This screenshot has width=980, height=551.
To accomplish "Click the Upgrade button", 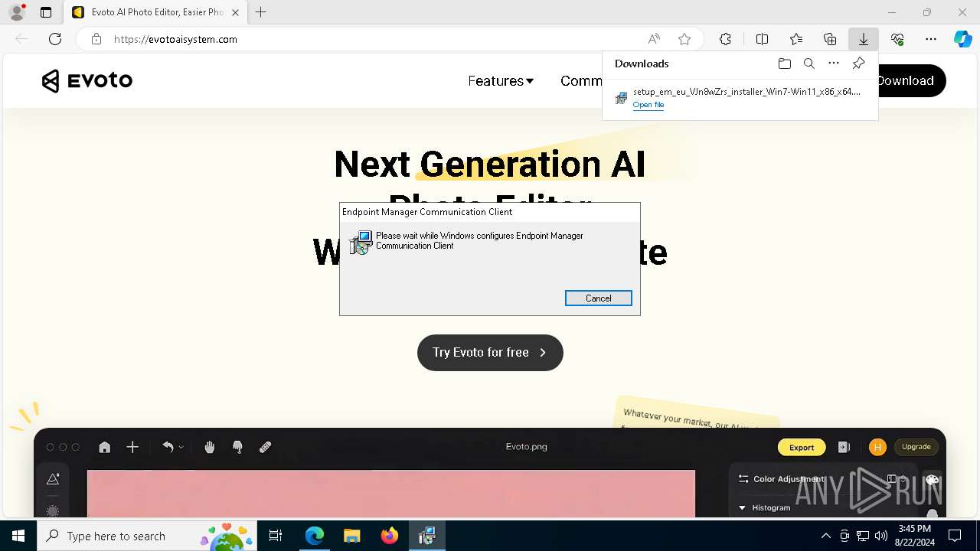I will (x=916, y=447).
